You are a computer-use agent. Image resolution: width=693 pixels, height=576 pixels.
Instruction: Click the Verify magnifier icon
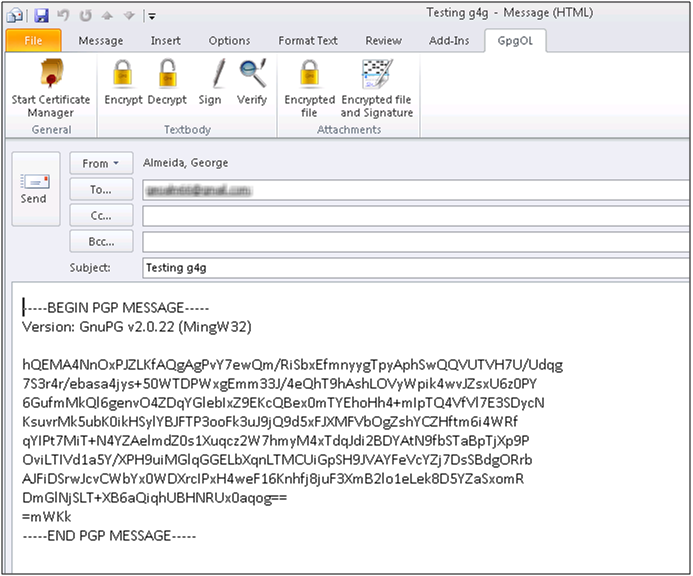[x=252, y=73]
